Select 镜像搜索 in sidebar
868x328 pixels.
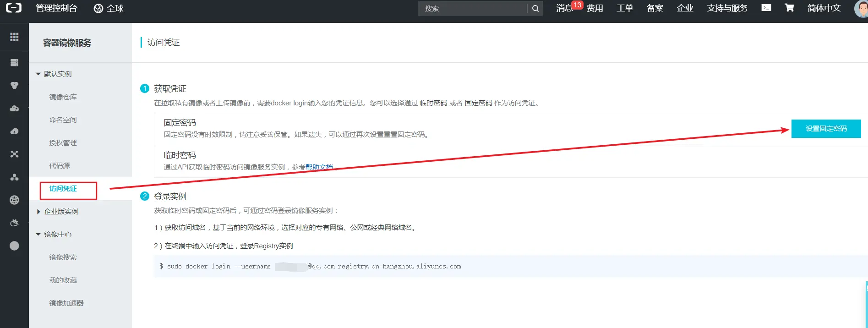click(x=63, y=257)
